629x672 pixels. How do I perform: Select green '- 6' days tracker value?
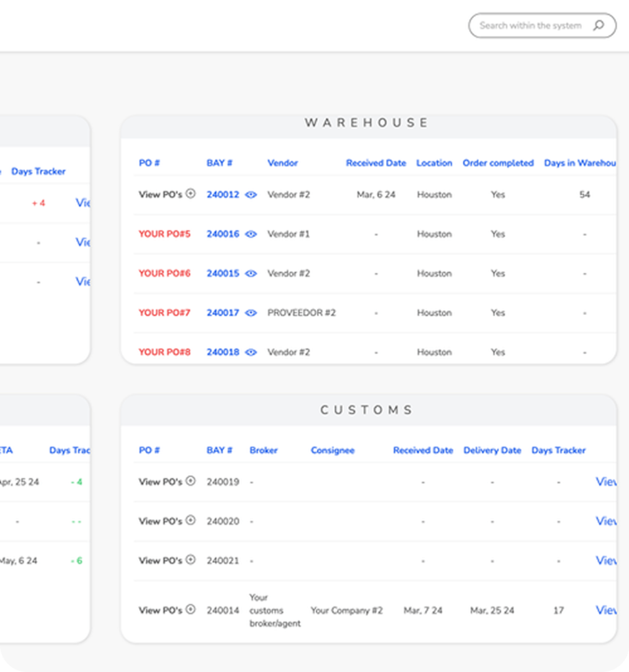coord(77,560)
